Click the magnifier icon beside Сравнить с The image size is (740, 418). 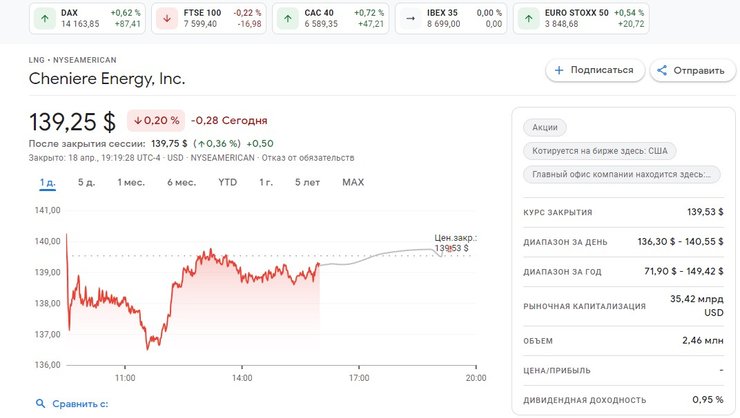[41, 403]
